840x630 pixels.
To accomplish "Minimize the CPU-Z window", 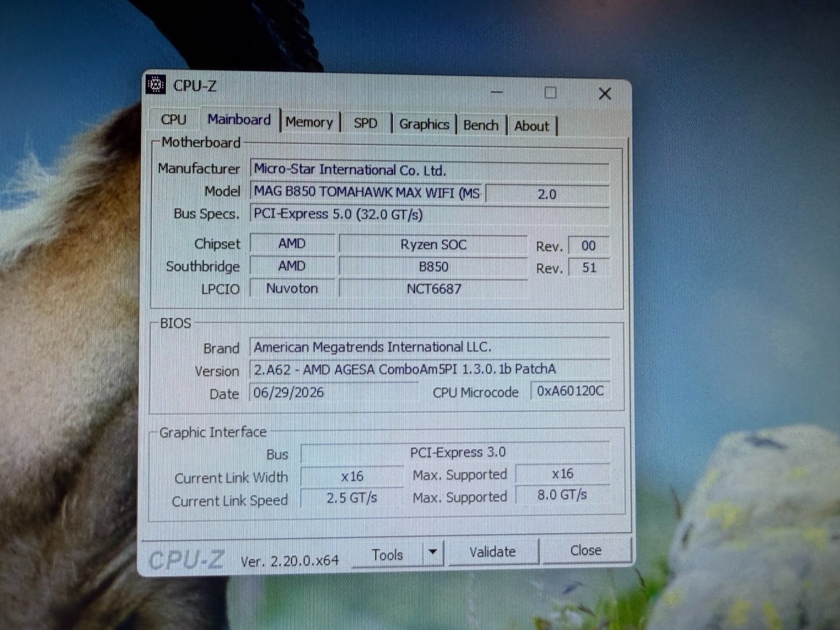I will pyautogui.click(x=497, y=92).
